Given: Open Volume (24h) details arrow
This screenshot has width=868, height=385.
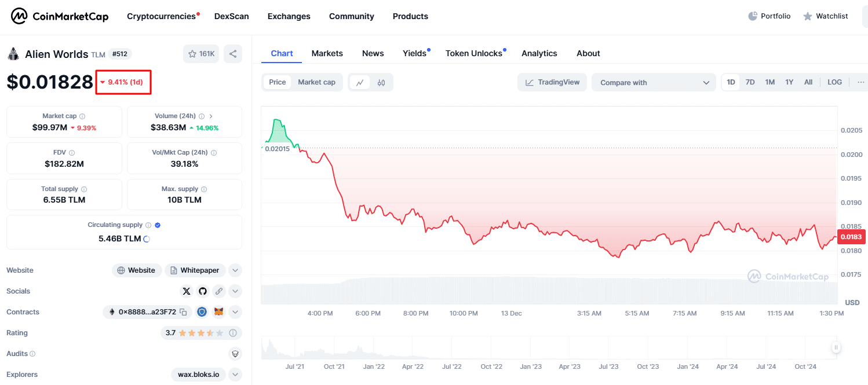Looking at the screenshot, I should pos(211,116).
